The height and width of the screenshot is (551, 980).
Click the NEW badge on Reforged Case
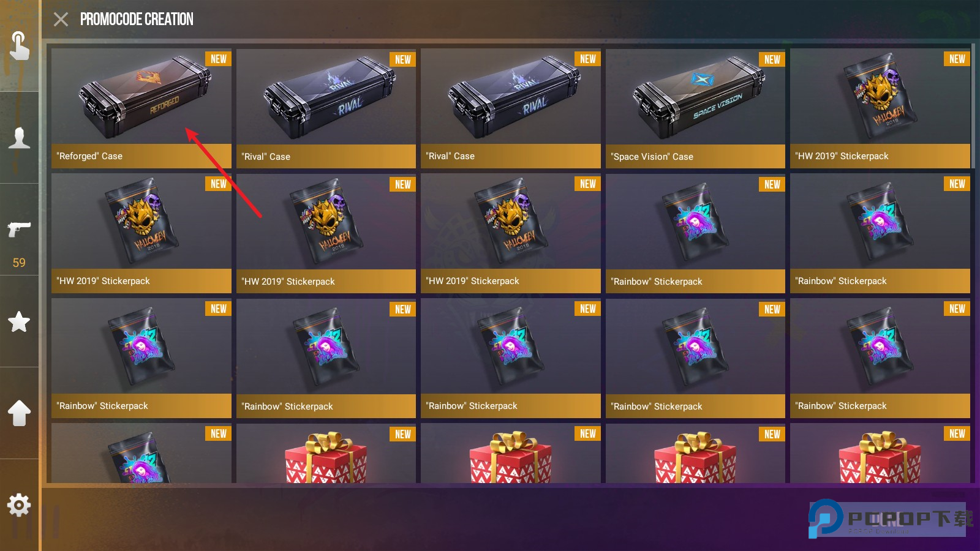tap(218, 59)
